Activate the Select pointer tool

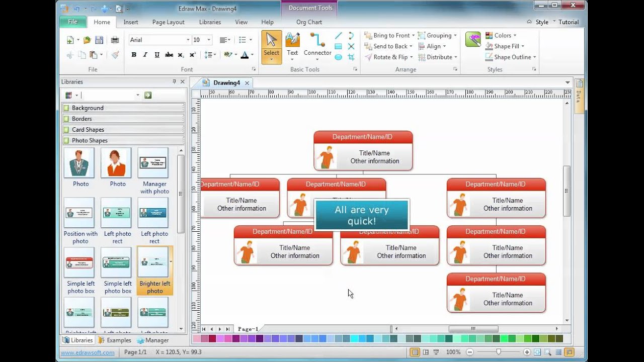click(x=271, y=46)
